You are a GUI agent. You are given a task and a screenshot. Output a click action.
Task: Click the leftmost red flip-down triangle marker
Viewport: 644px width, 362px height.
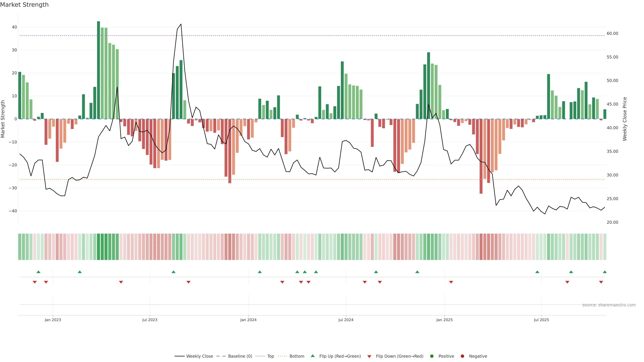coord(35,282)
